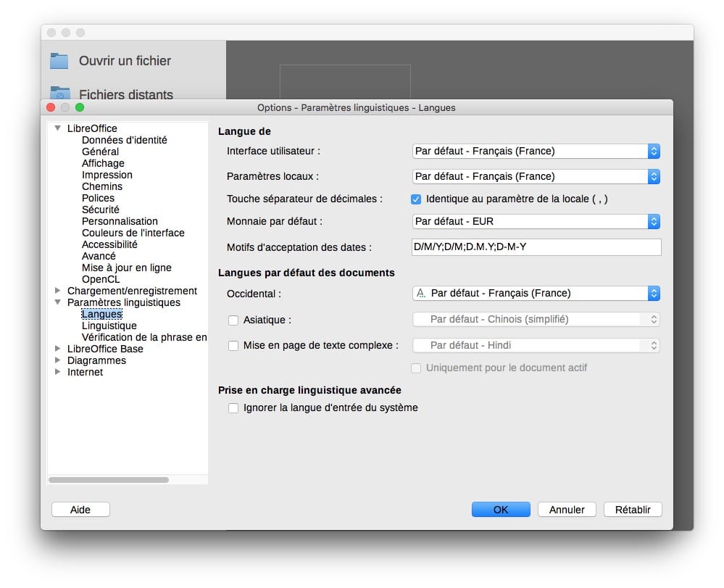The image size is (724, 588).
Task: Select Personnalisation in options tree
Action: tap(120, 221)
